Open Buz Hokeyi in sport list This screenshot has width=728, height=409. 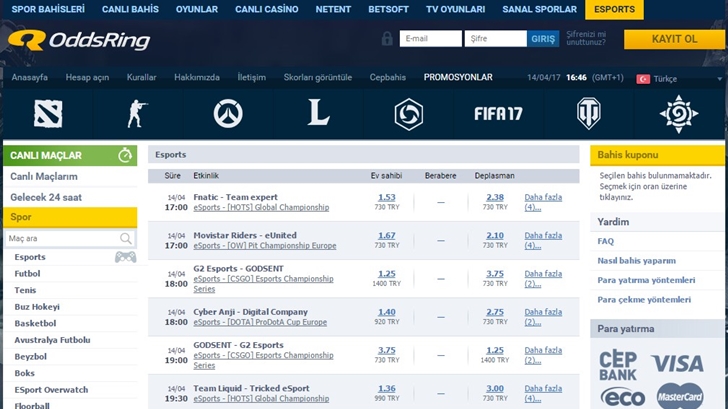click(37, 307)
